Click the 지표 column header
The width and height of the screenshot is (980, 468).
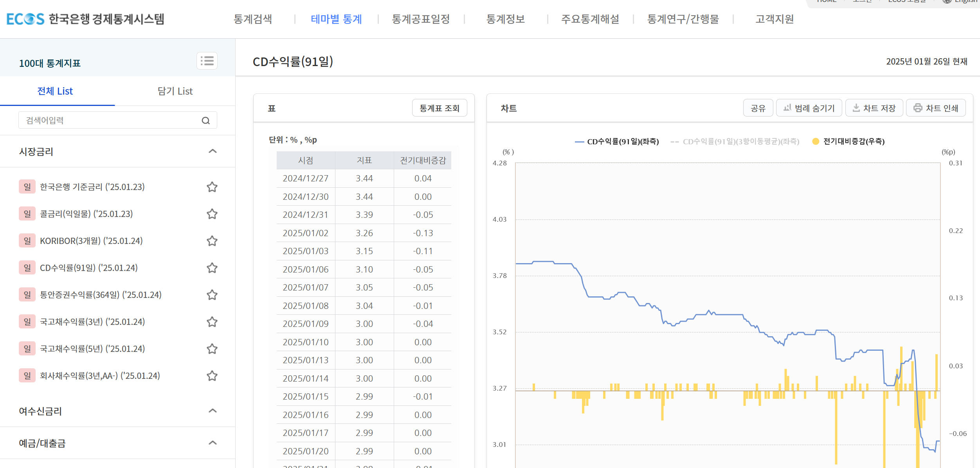[x=364, y=160]
